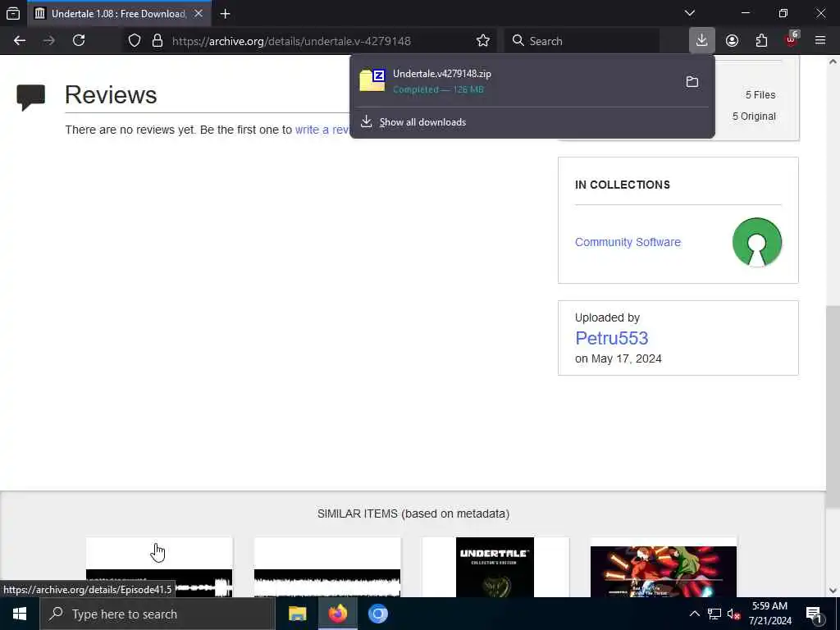Open the second waveform similar item
This screenshot has width=840, height=630.
(327, 568)
